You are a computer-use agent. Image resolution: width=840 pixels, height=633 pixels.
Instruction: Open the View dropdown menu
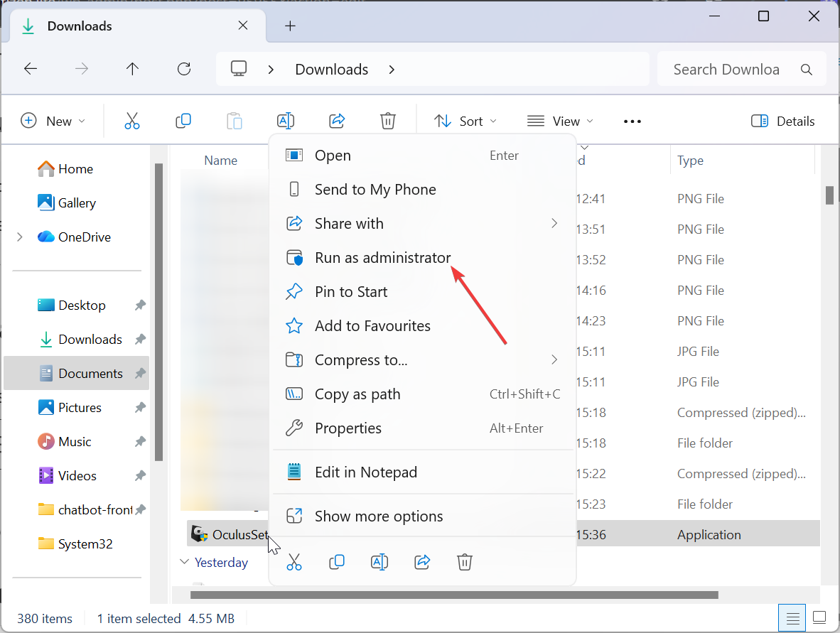(560, 121)
